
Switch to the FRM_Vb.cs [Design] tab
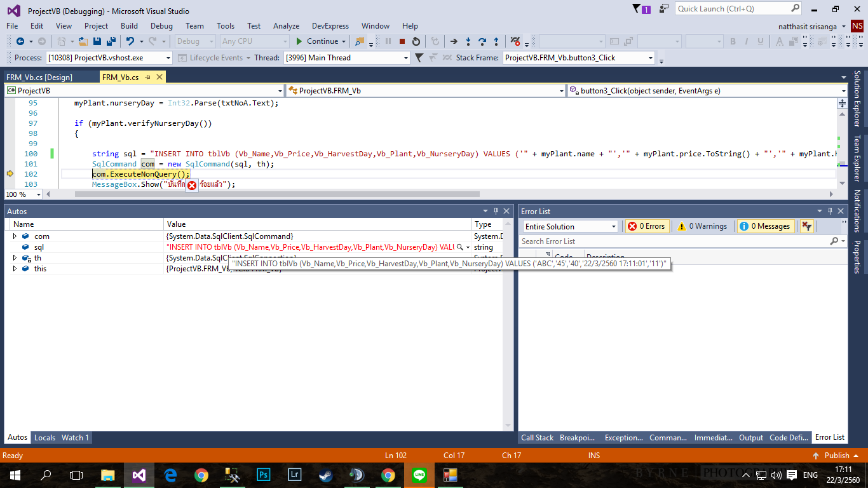pyautogui.click(x=39, y=77)
